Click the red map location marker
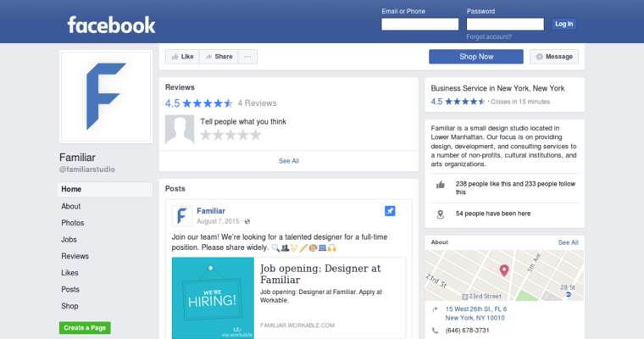This screenshot has height=339, width=644. tap(504, 270)
